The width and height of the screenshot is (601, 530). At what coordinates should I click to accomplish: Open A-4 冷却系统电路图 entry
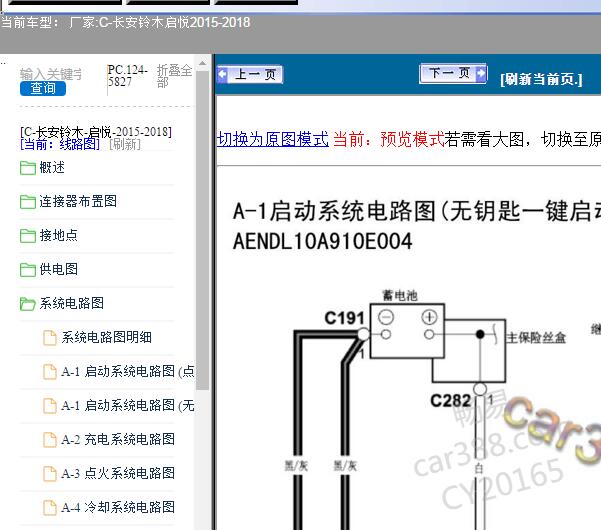point(118,507)
